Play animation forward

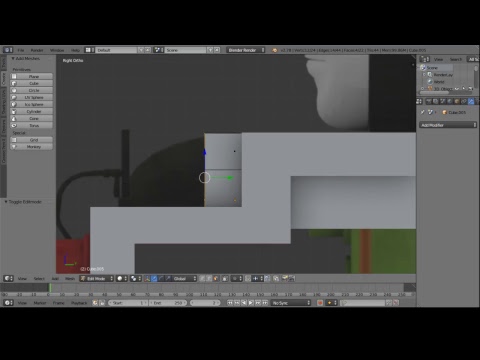coord(251,303)
